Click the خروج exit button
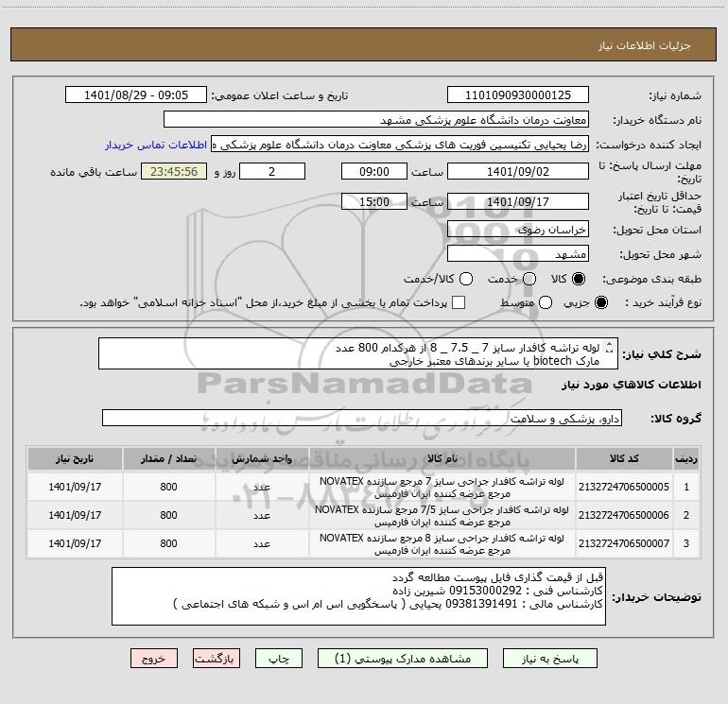 pos(154,659)
